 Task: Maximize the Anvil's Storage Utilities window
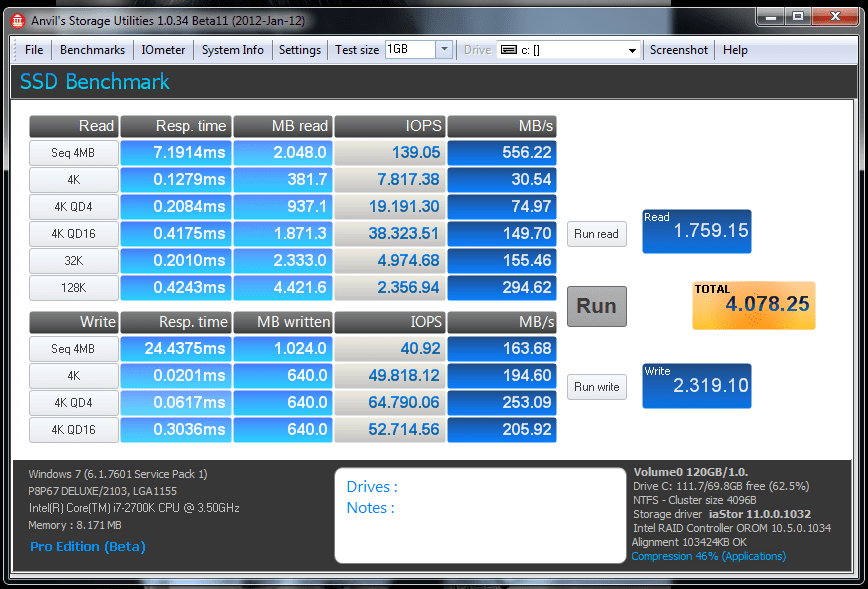point(798,17)
